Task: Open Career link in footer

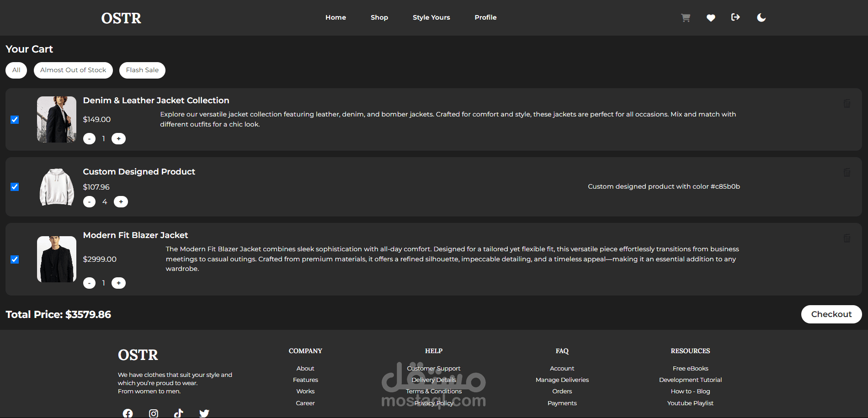Action: click(x=305, y=403)
